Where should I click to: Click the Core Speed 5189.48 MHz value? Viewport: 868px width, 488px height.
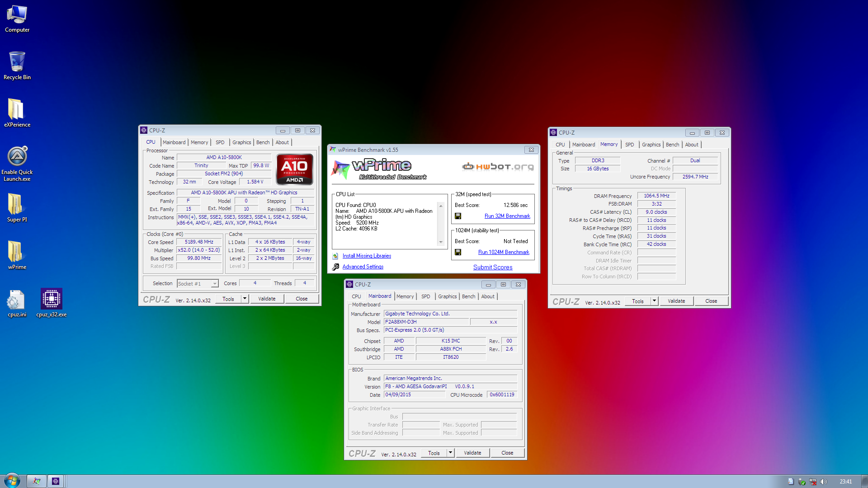point(199,242)
